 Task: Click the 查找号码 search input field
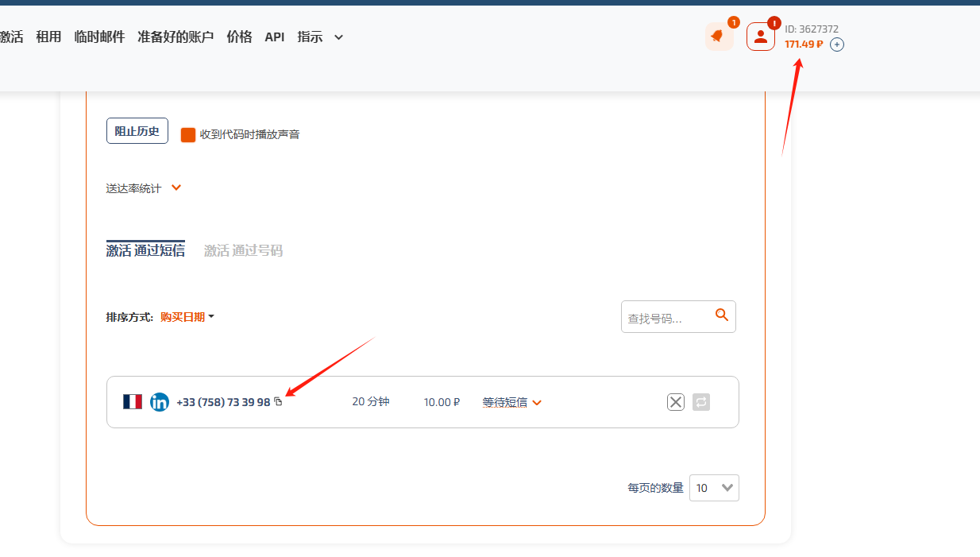coord(667,316)
